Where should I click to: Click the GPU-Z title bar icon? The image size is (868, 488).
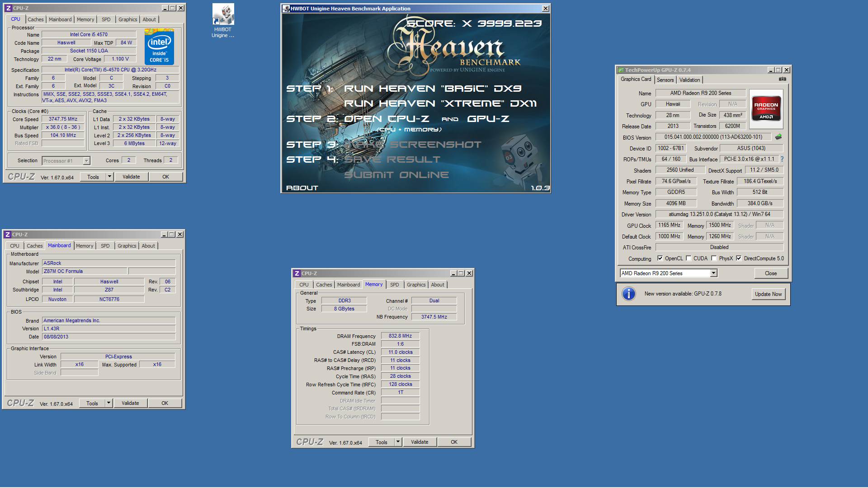tap(621, 70)
